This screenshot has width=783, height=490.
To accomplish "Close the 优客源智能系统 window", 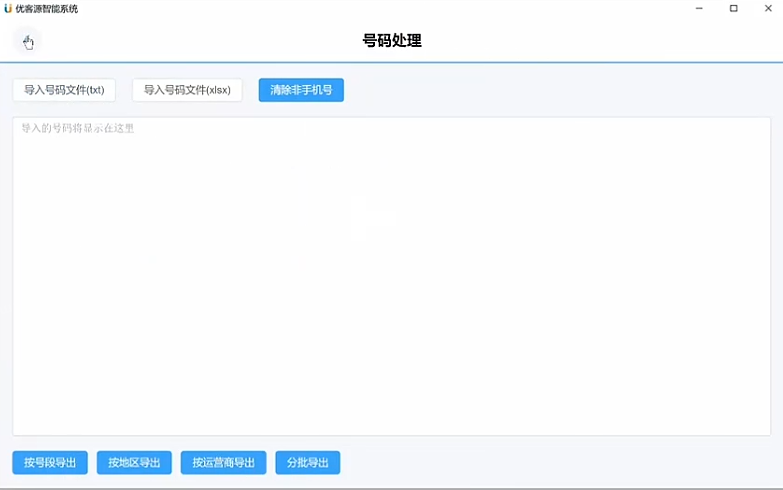I will [767, 8].
